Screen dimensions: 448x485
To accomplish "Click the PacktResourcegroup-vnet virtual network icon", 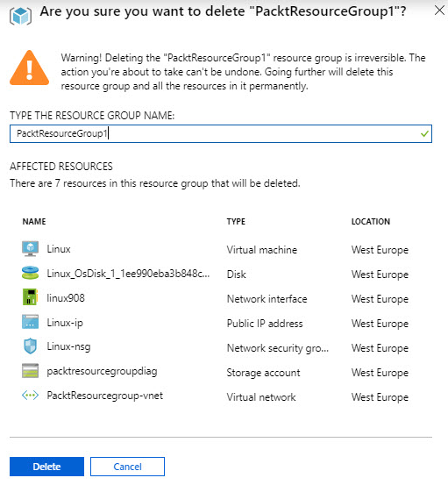I will [x=31, y=396].
